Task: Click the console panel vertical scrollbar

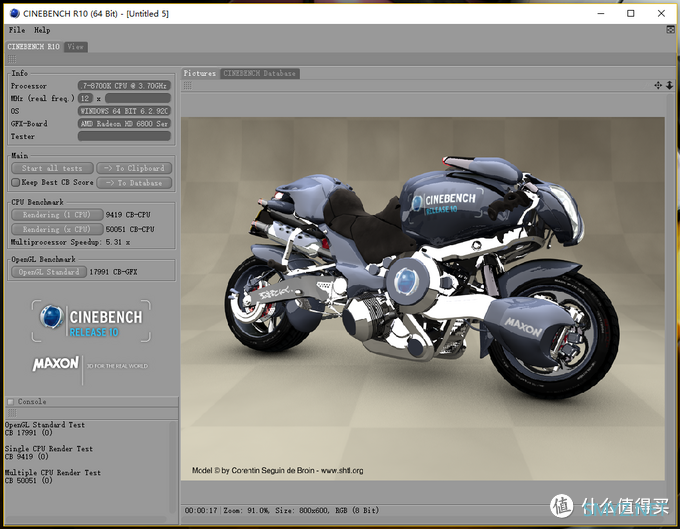Action: coord(173,467)
